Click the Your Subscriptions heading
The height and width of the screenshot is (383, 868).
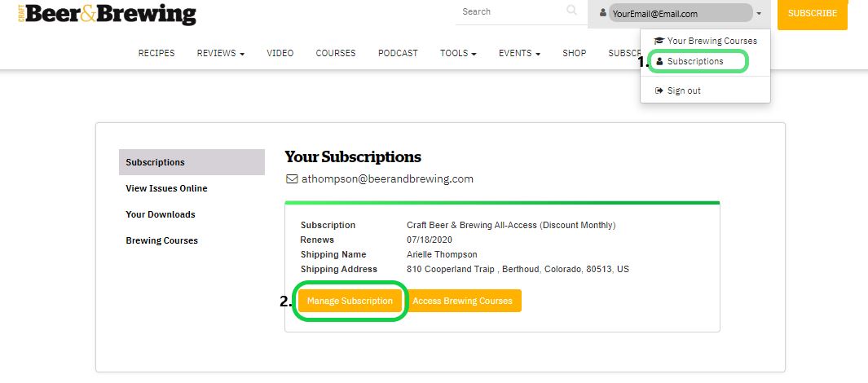click(353, 156)
